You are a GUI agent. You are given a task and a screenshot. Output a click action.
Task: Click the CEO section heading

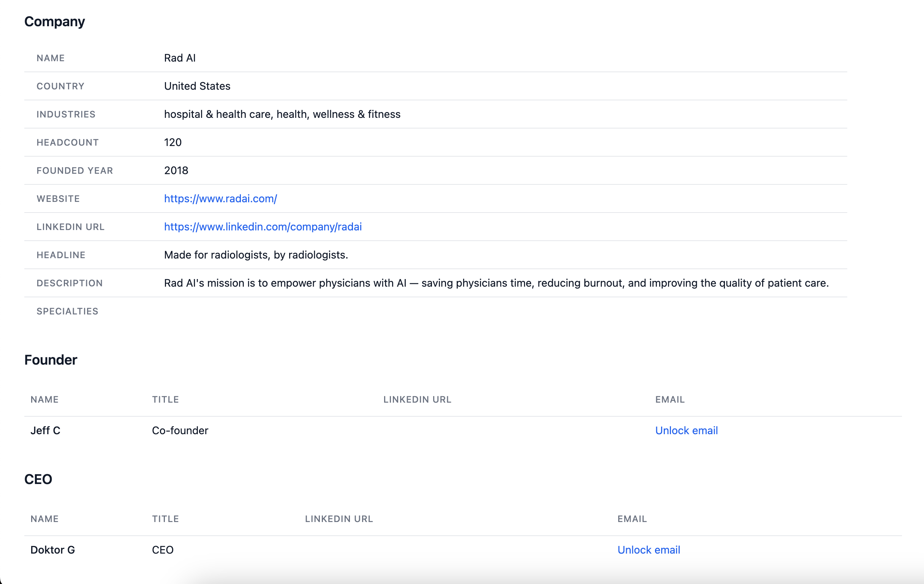(38, 479)
